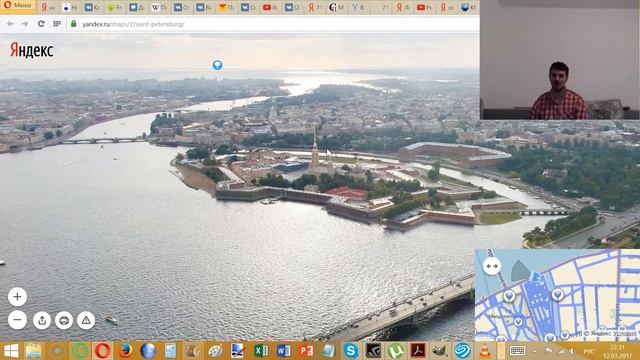Open Excel from the taskbar
The width and height of the screenshot is (640, 360).
(x=261, y=351)
